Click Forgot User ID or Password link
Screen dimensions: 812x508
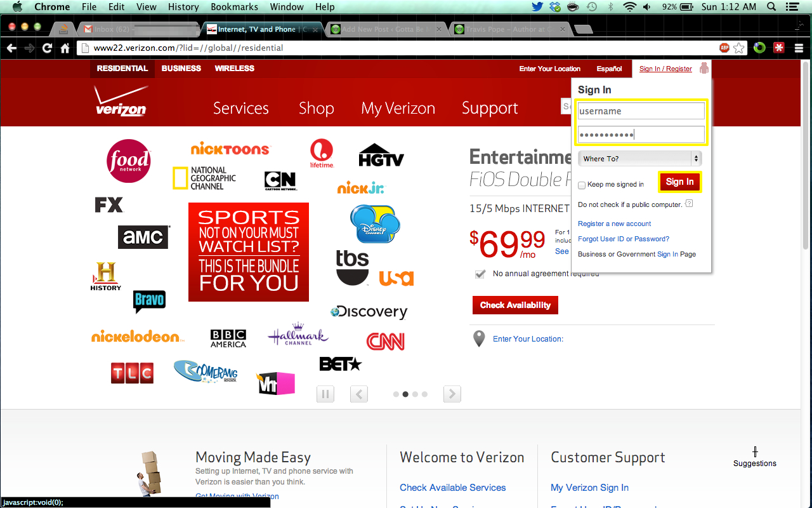624,239
